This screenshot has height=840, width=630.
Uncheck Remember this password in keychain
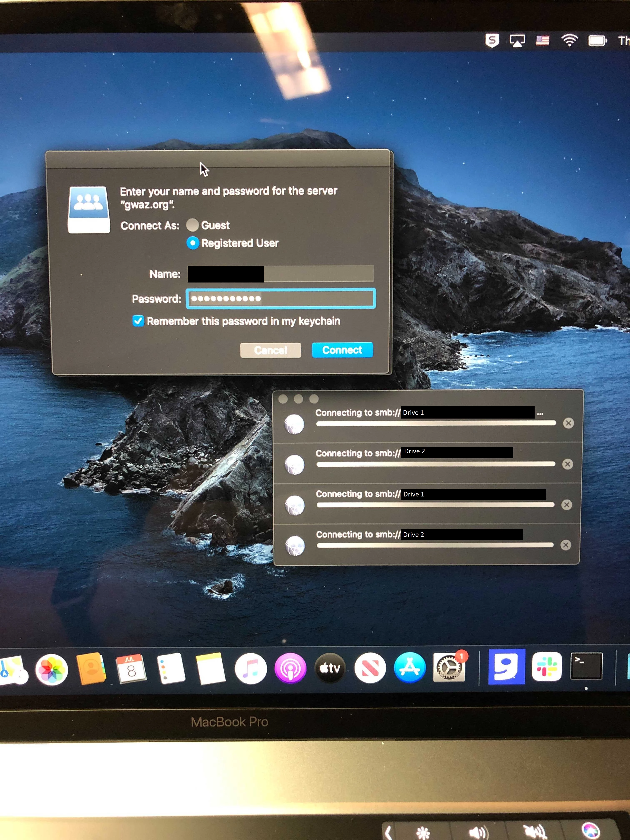click(x=138, y=321)
